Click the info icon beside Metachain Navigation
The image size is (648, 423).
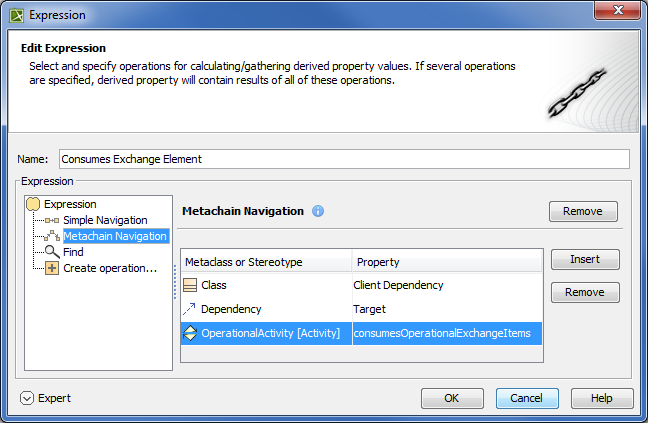tap(318, 212)
